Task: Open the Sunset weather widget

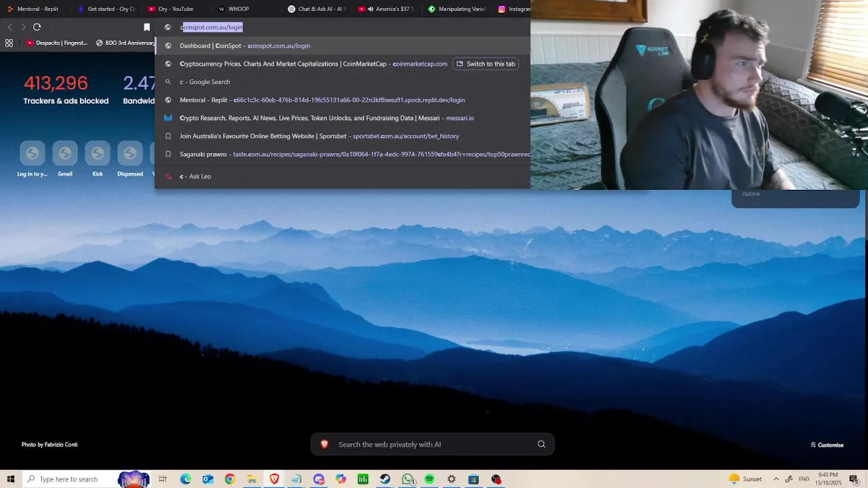Action: click(x=745, y=479)
